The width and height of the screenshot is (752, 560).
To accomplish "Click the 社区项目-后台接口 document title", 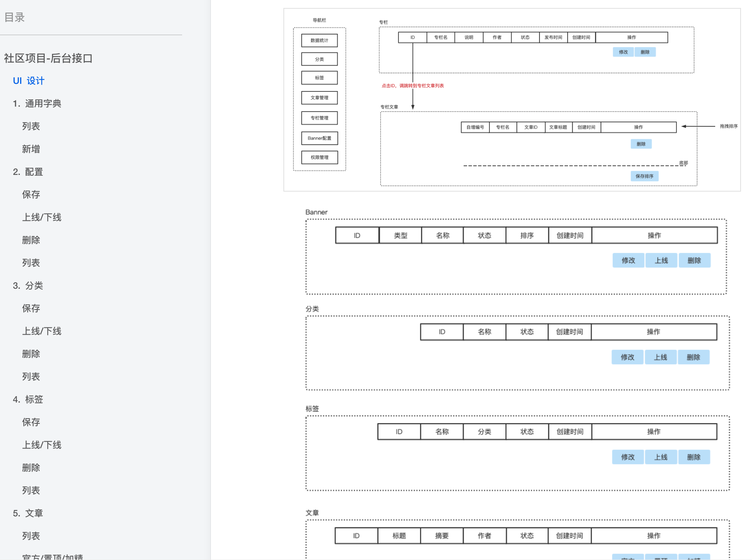I will click(x=48, y=58).
